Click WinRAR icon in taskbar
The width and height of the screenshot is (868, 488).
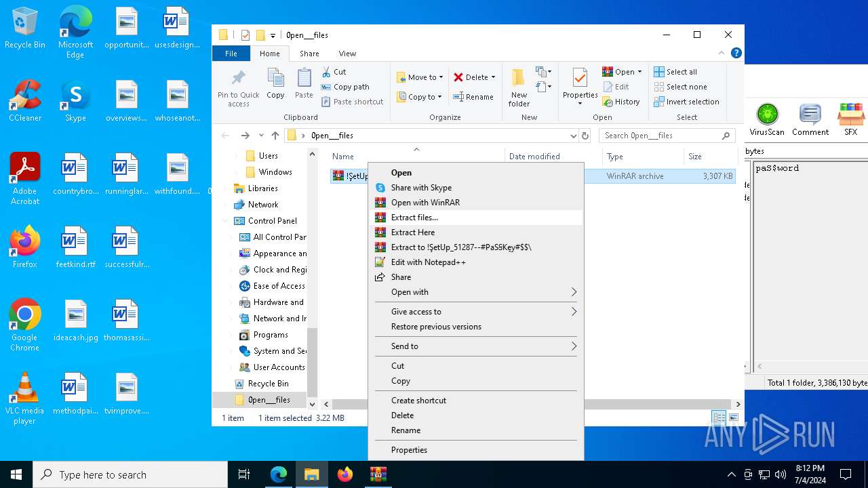pos(378,474)
